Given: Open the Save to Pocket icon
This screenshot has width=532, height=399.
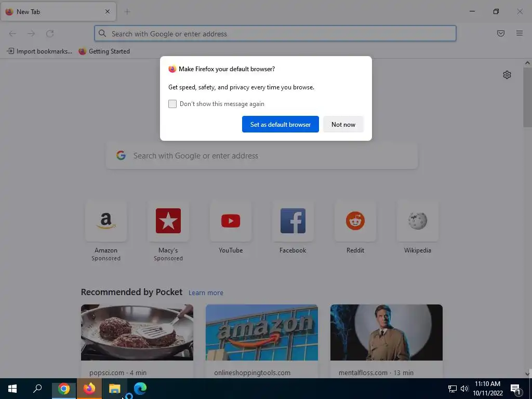Looking at the screenshot, I should (x=501, y=33).
